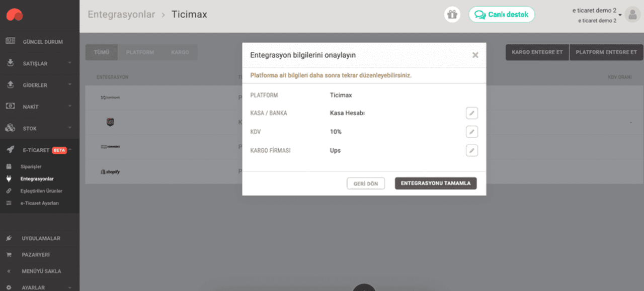Click the Nakit money icon
The image size is (644, 291).
tap(10, 107)
